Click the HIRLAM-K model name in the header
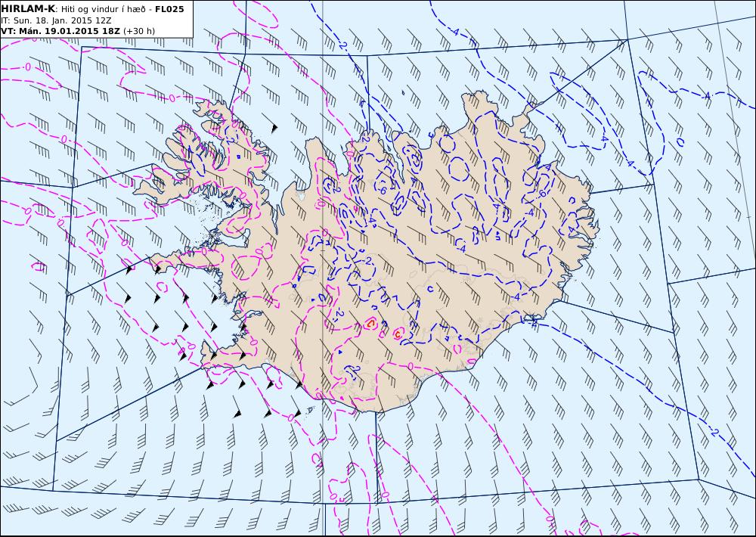This screenshot has width=756, height=537. [x=28, y=9]
